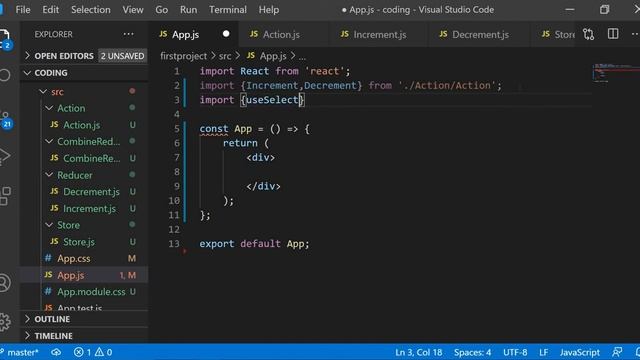Viewport: 640px width, 360px height.
Task: Open the Extensions view
Action: (5, 196)
